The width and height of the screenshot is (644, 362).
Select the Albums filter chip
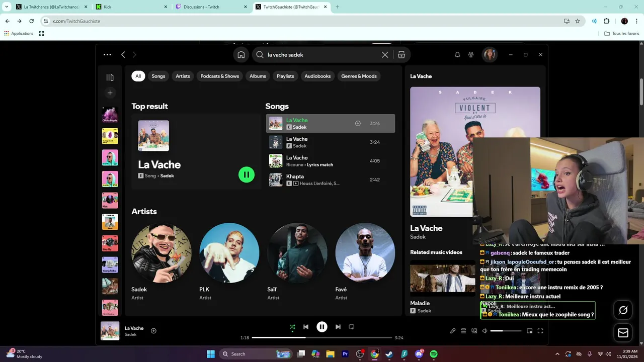(x=258, y=76)
